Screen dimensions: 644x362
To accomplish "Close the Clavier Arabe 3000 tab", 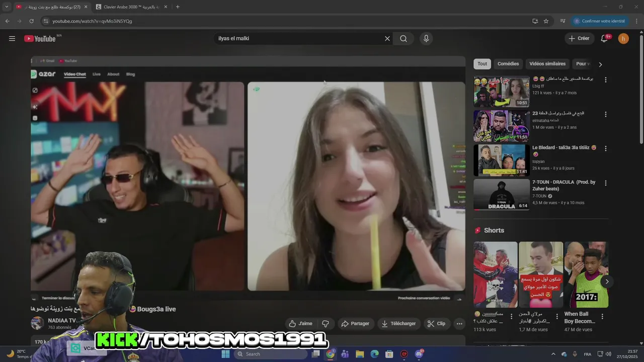I will 166,7.
